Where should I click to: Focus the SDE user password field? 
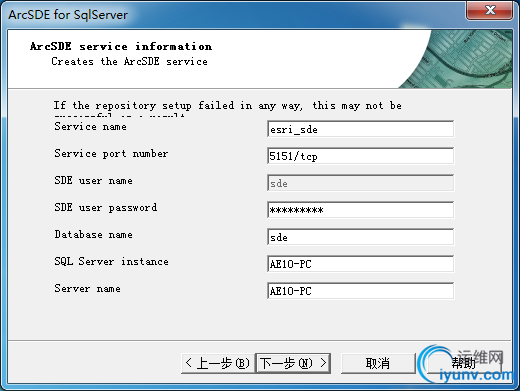[x=360, y=210]
